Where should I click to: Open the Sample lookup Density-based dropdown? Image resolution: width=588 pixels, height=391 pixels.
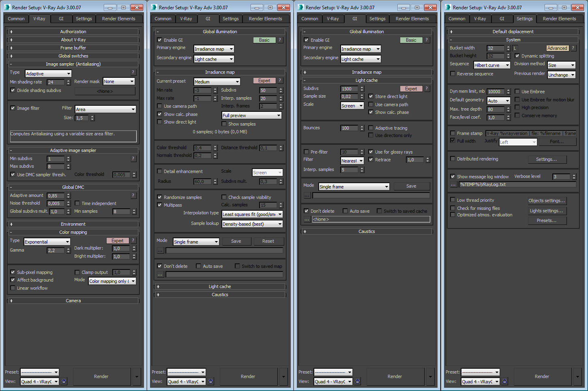click(x=252, y=224)
